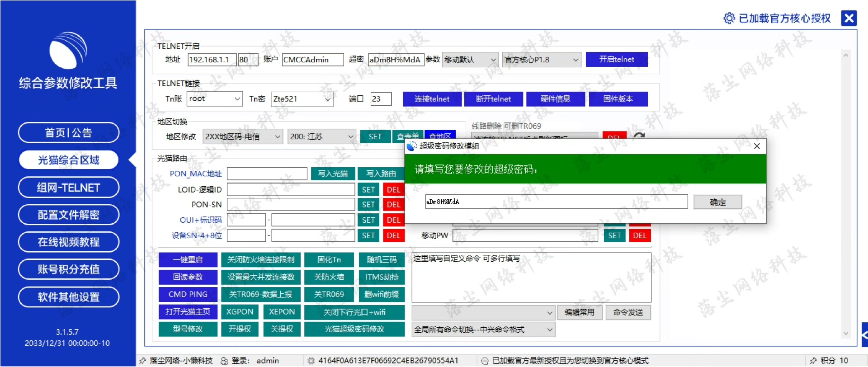Open the 全局所有命令切换 format dropdown
The height and width of the screenshot is (367, 868).
coord(550,329)
